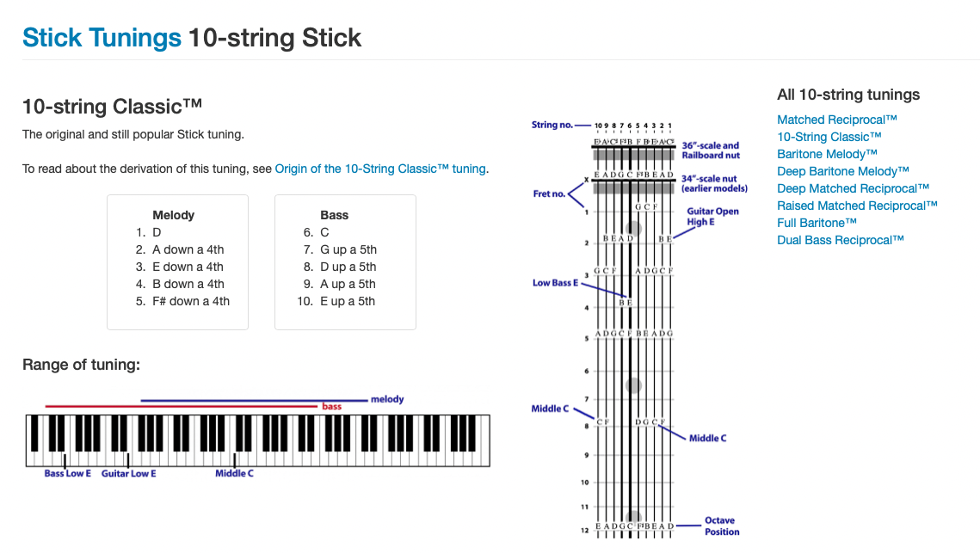Select Deep Matched Reciprocal tuning
Screen dimensions: 980x553
pos(853,188)
